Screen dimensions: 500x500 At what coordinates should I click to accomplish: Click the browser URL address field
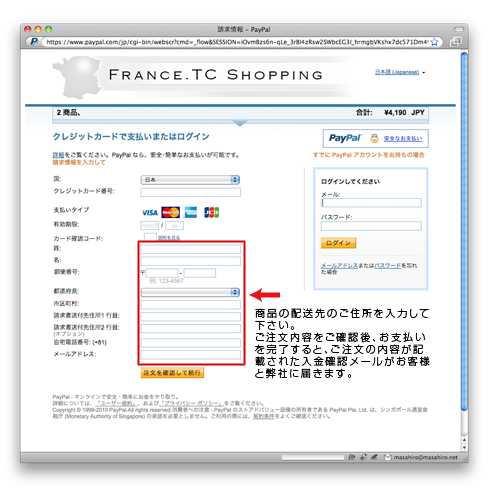(237, 42)
